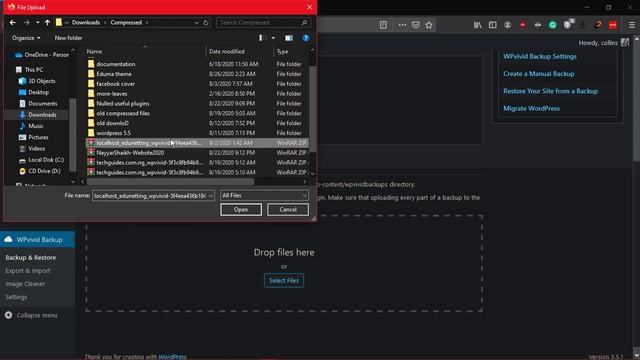640x360 pixels.
Task: Open the view options dropdown arrow
Action: pyautogui.click(x=273, y=38)
